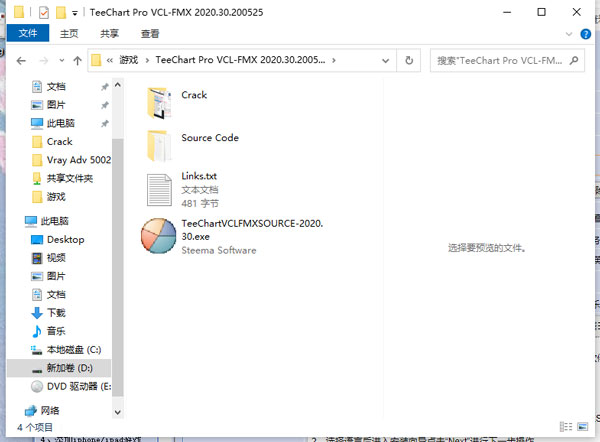Open 下载 folder in sidebar
The height and width of the screenshot is (442, 600).
(56, 313)
